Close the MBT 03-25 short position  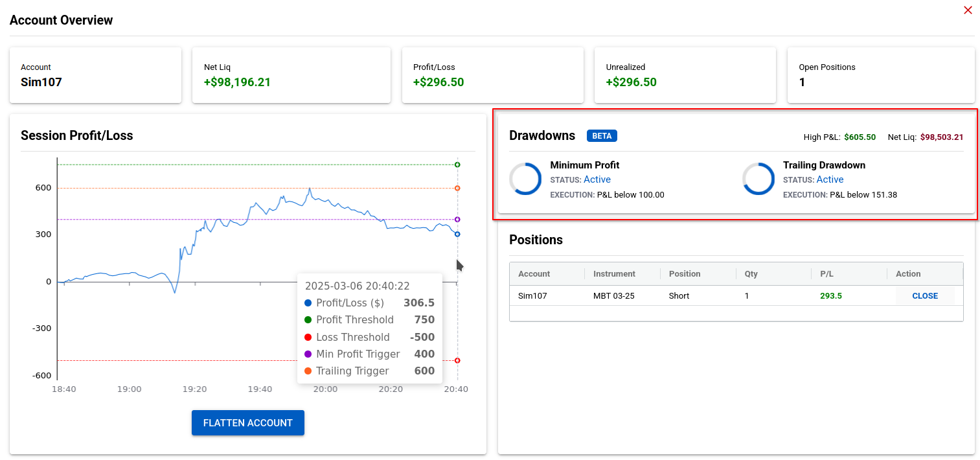[x=924, y=295]
